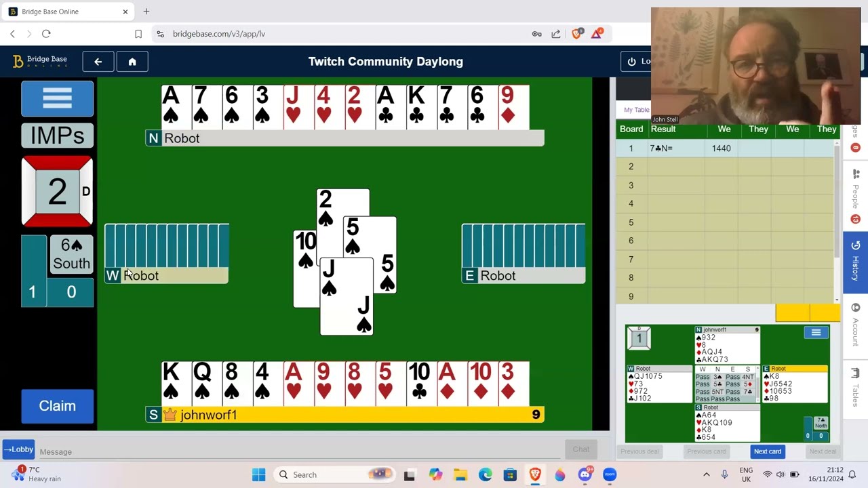The height and width of the screenshot is (488, 868).
Task: Close the Bridge Base Online tab
Action: pyautogui.click(x=125, y=12)
